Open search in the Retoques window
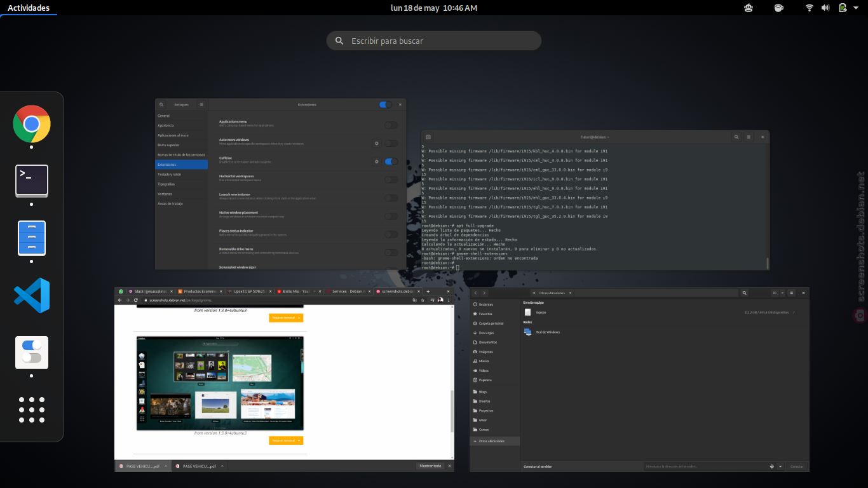The height and width of the screenshot is (488, 868). pyautogui.click(x=161, y=104)
